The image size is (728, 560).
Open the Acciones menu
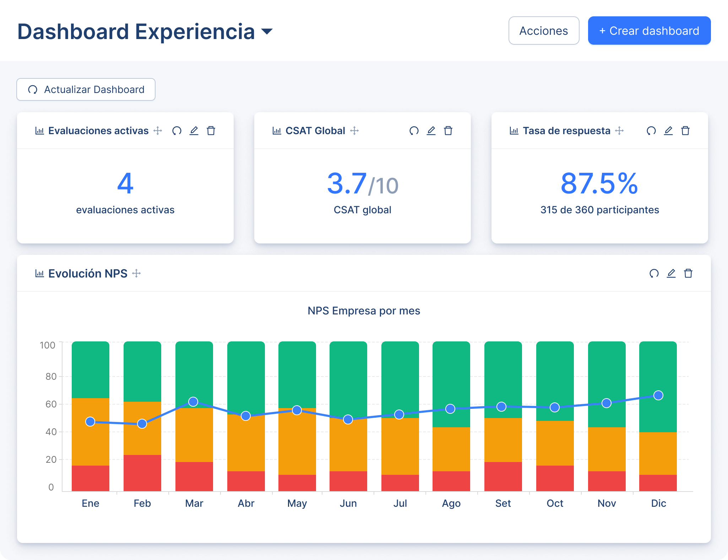pyautogui.click(x=544, y=31)
